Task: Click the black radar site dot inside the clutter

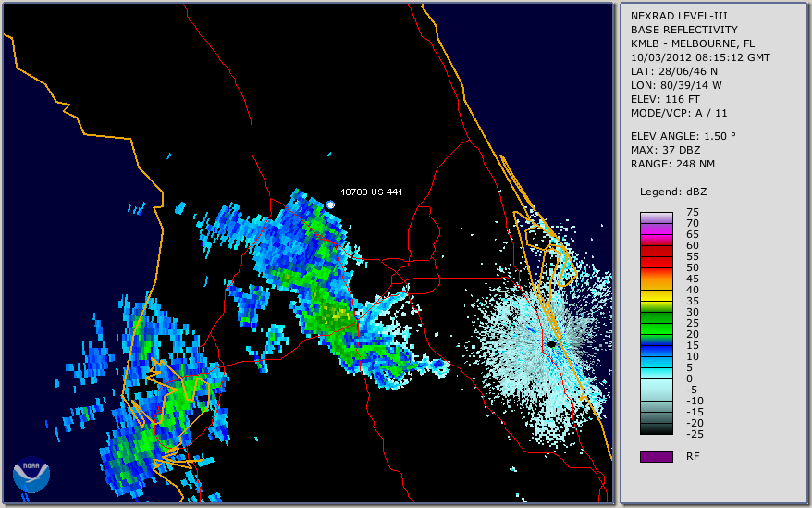Action: [x=551, y=343]
